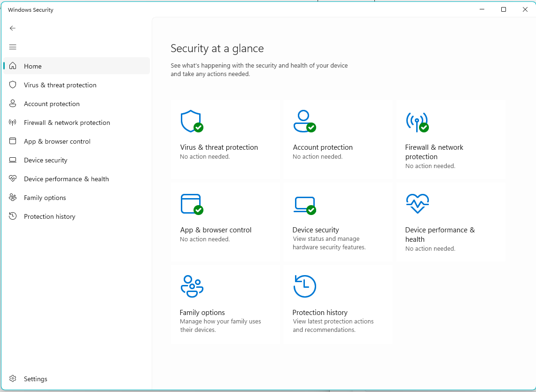Open the App & browser control tile title
The width and height of the screenshot is (536, 392).
[215, 230]
